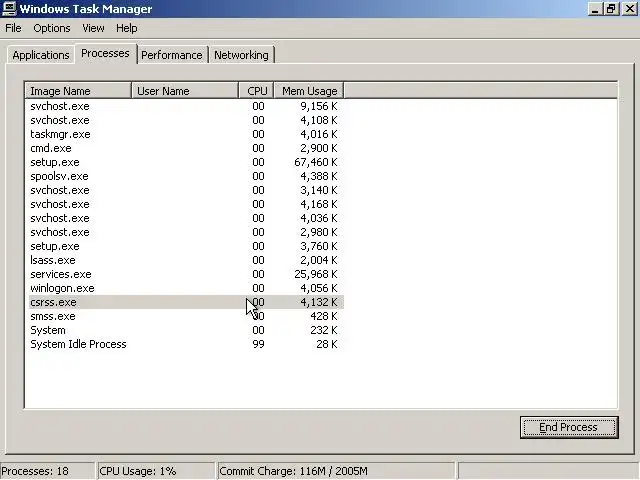Screen dimensions: 640x480
Task: Select the cmd.exe process
Action: point(186,148)
